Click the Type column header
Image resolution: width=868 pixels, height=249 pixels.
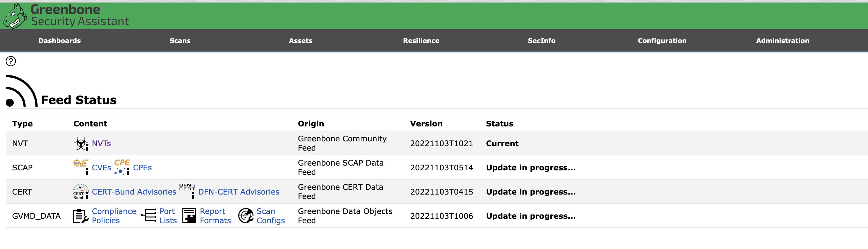pos(23,124)
